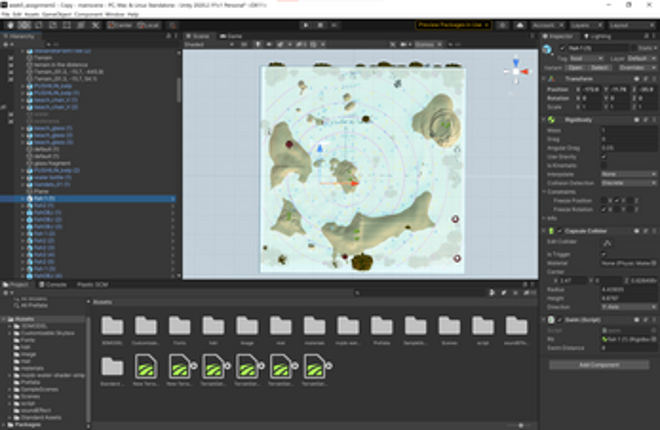Toggle Freeze Position Y checkbox
660x430 pixels.
coord(617,200)
